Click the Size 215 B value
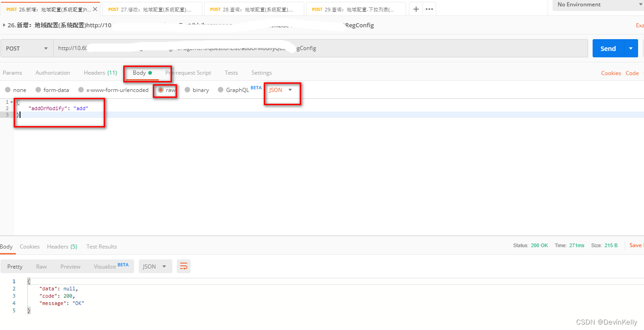The width and height of the screenshot is (644, 330). click(610, 245)
